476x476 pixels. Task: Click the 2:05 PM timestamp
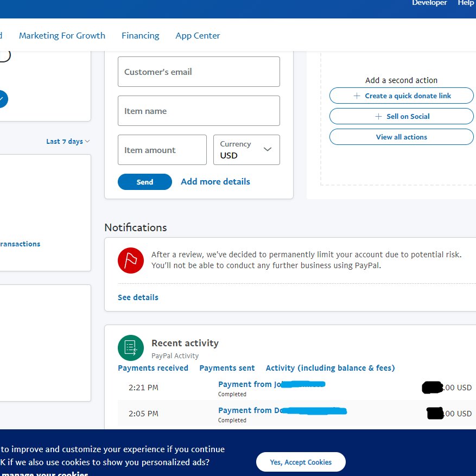(143, 414)
